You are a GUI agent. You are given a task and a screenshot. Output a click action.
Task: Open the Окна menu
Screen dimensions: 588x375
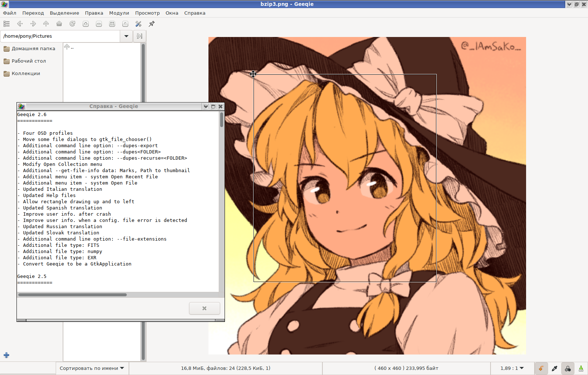(172, 13)
